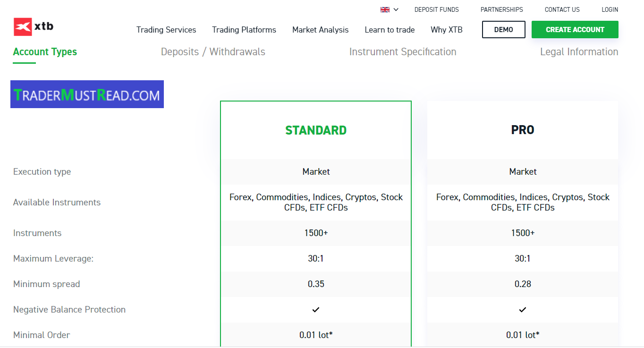The height and width of the screenshot is (348, 644).
Task: Click the DEMO button
Action: 503,29
